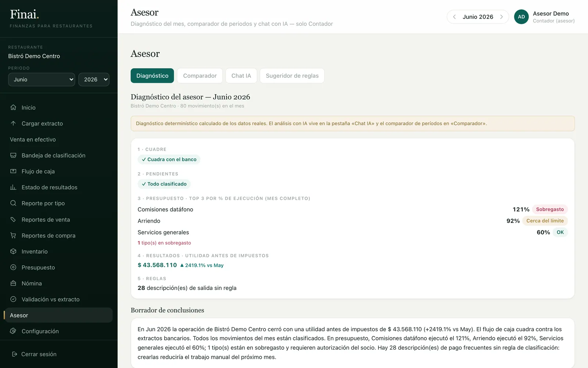
Task: Click the Cuadra con el banco chip
Action: [x=169, y=159]
